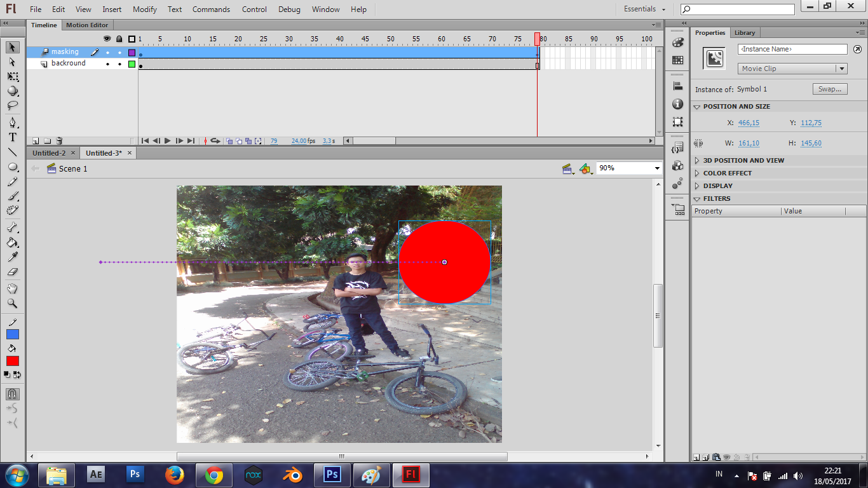Select the Free Transform tool

(13, 77)
